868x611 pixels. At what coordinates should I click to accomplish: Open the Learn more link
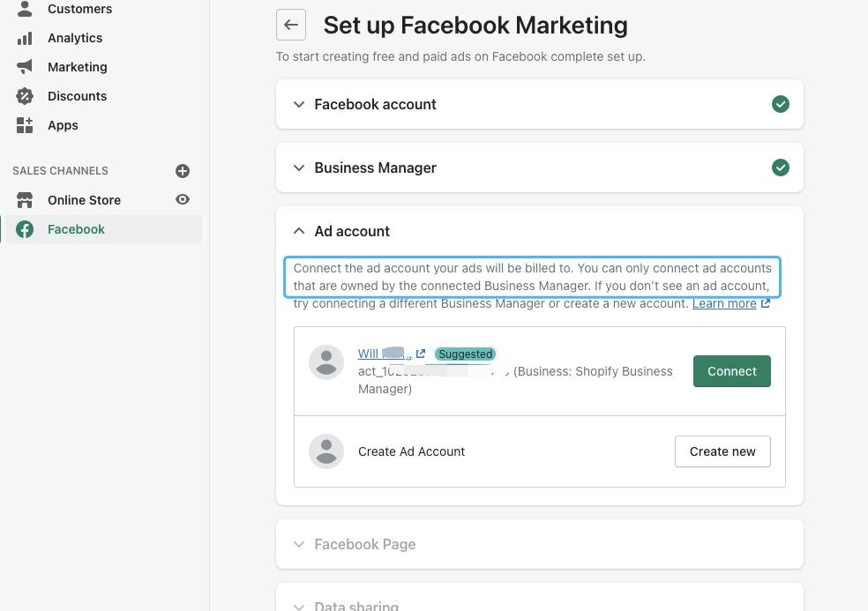click(x=724, y=303)
